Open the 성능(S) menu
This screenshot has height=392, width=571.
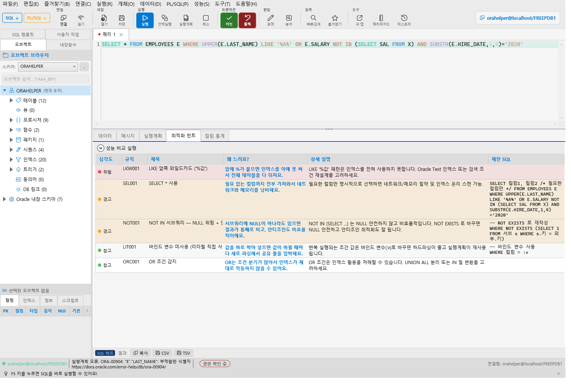coord(202,4)
